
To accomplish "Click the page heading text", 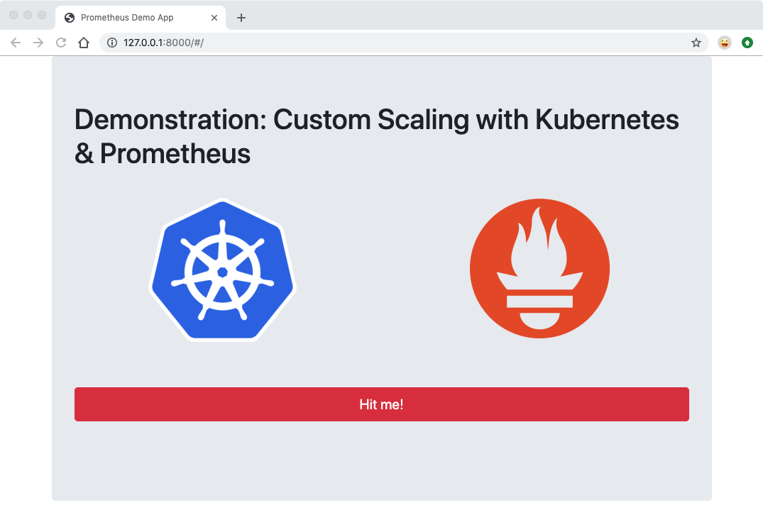I will 376,135.
